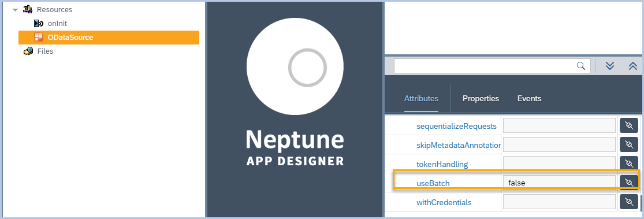The height and width of the screenshot is (219, 644).
Task: Click the sequentializeRequests value field
Action: [x=559, y=126]
